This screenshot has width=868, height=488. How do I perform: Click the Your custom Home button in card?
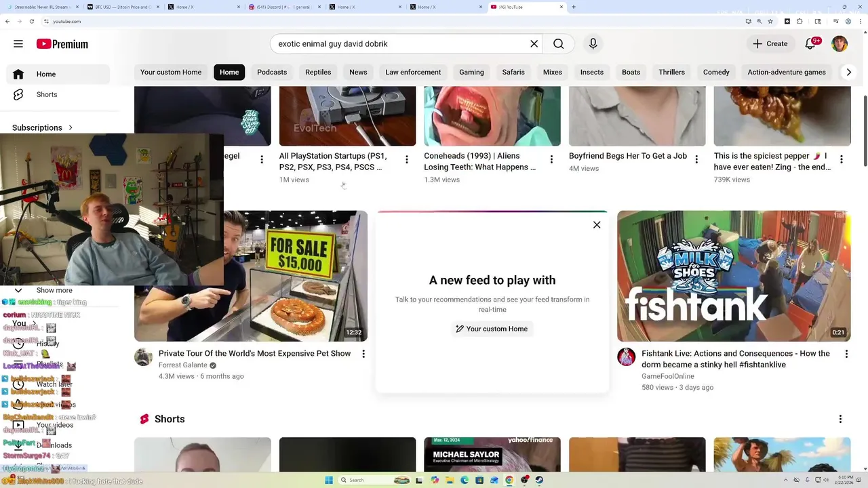pyautogui.click(x=492, y=329)
